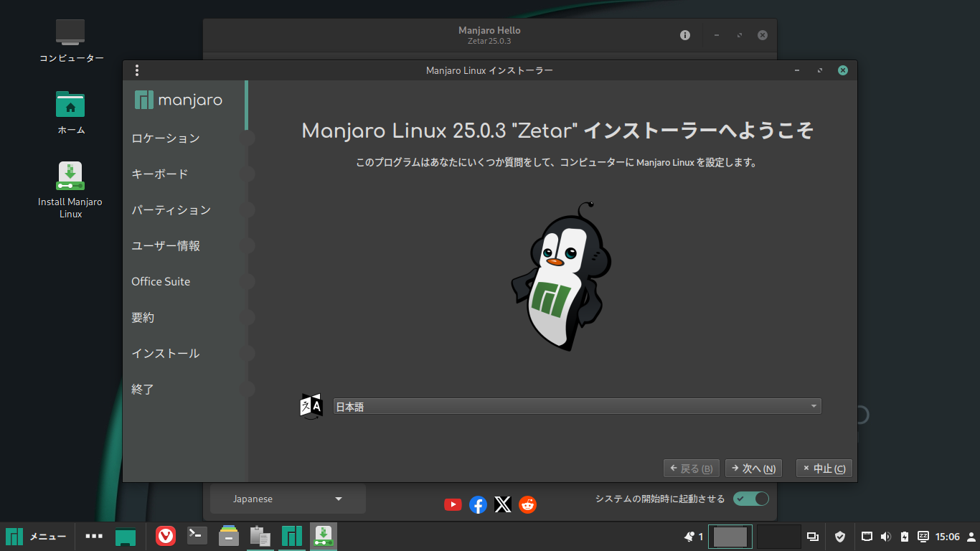Click the three-dots grouped apps panel icon
Image resolution: width=980 pixels, height=551 pixels.
pyautogui.click(x=94, y=536)
